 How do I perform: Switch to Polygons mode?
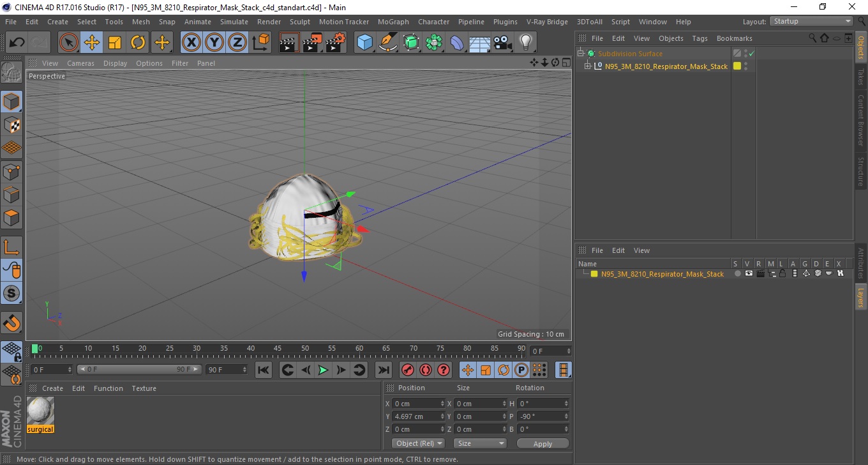click(11, 218)
